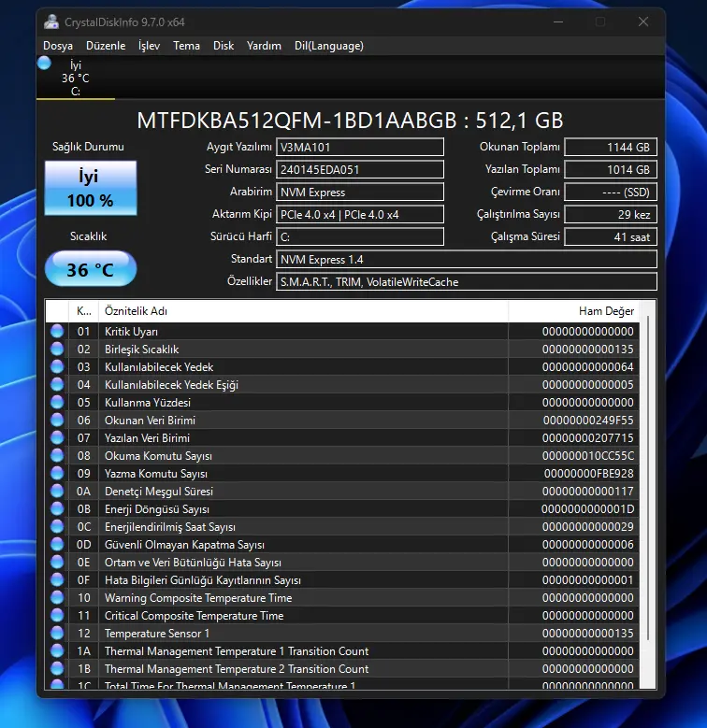
Task: Click the Çalışma Süresi value 41 saat
Action: tap(611, 236)
